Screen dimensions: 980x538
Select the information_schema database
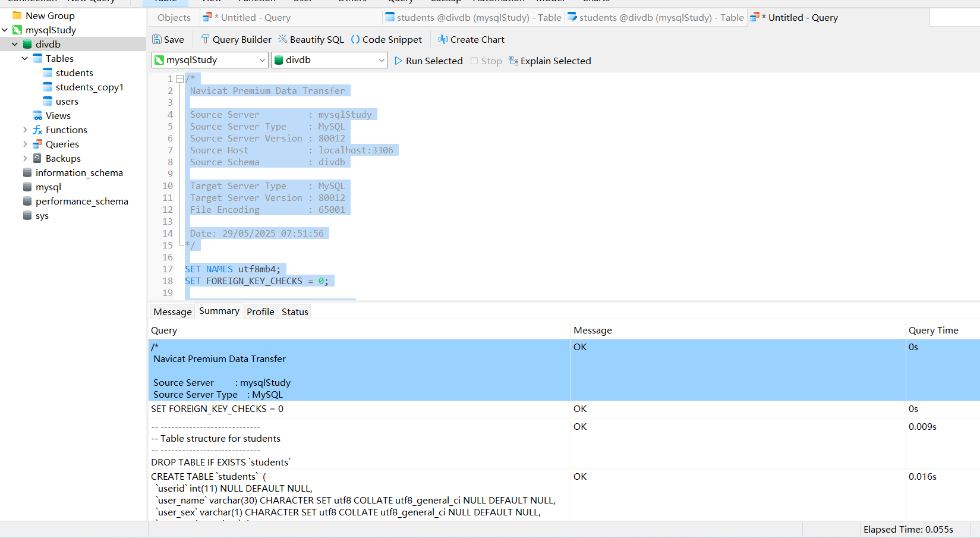pos(79,172)
